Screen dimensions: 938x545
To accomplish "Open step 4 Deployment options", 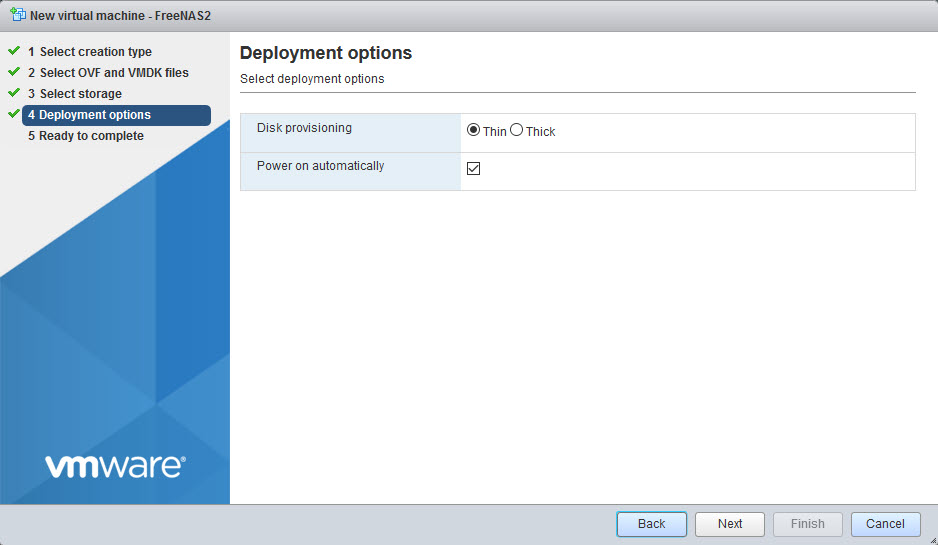I will coord(116,115).
